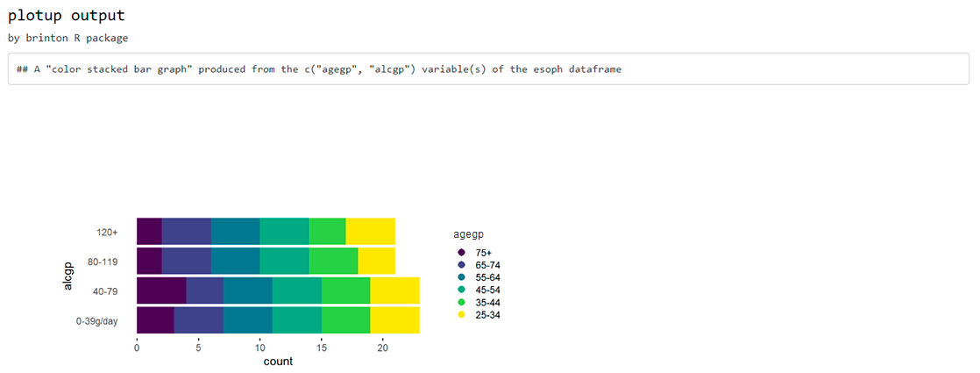Click the yellow segment of the 120+ bar

point(370,232)
